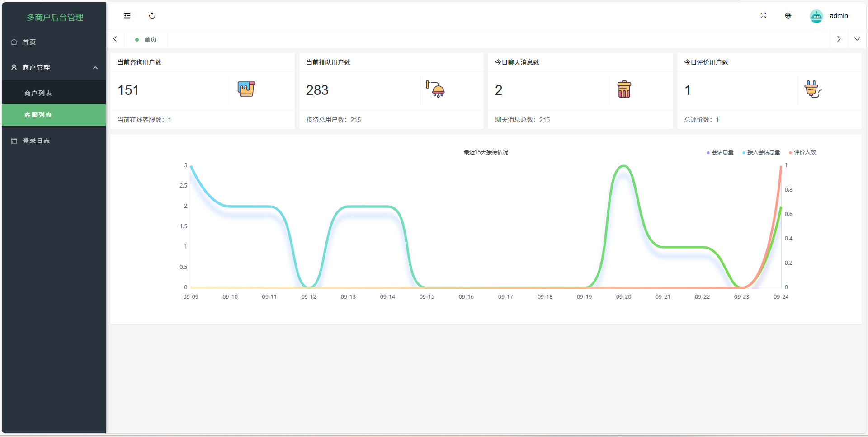Go to 登录日志 in sidebar
The image size is (868, 437).
36,141
